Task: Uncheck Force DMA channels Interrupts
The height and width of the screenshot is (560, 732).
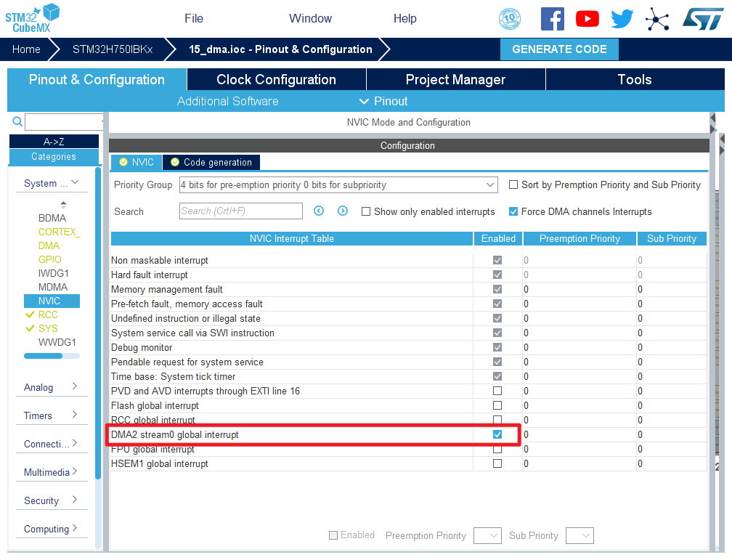Action: (514, 212)
